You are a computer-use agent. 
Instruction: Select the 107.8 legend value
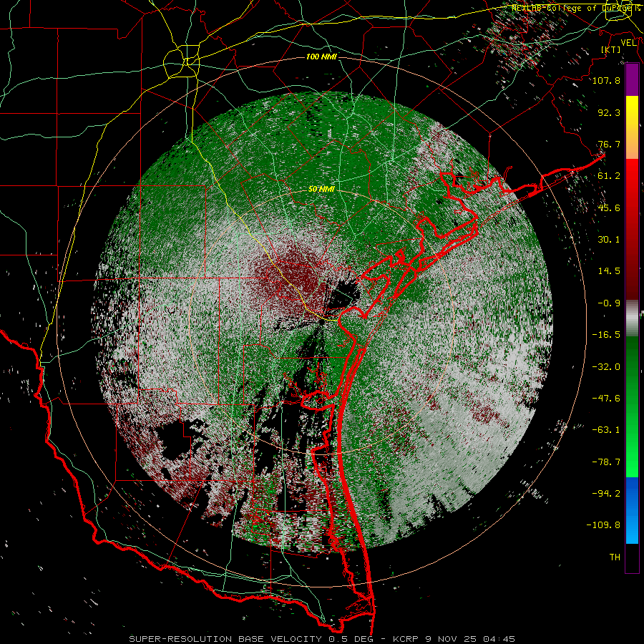[606, 80]
